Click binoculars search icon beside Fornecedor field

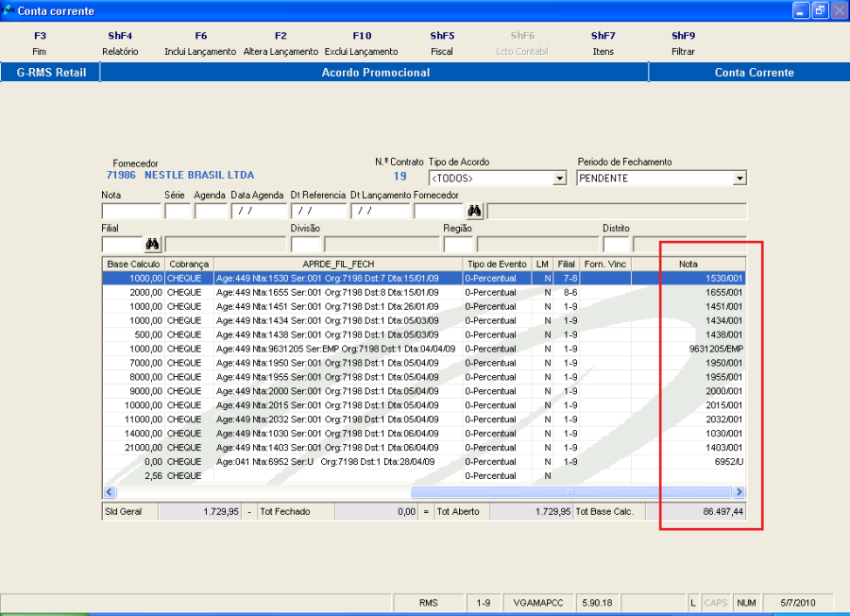pyautogui.click(x=474, y=211)
